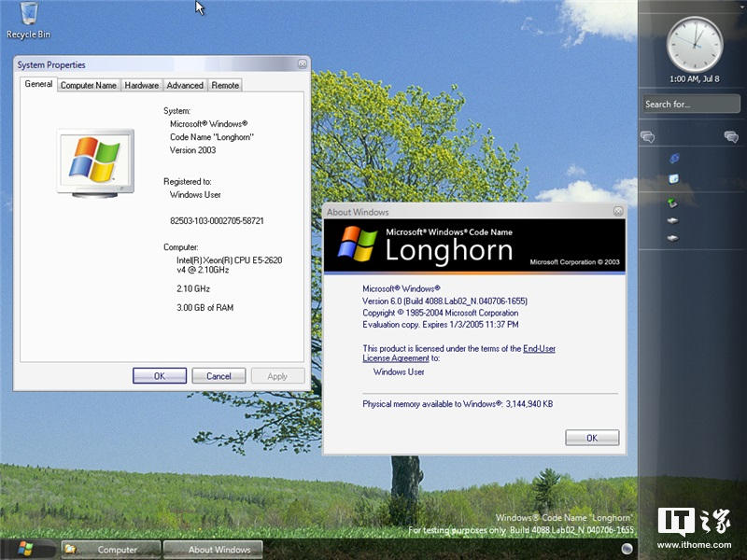747x560 pixels.
Task: Click the green network sidebar icon
Action: coord(672,203)
